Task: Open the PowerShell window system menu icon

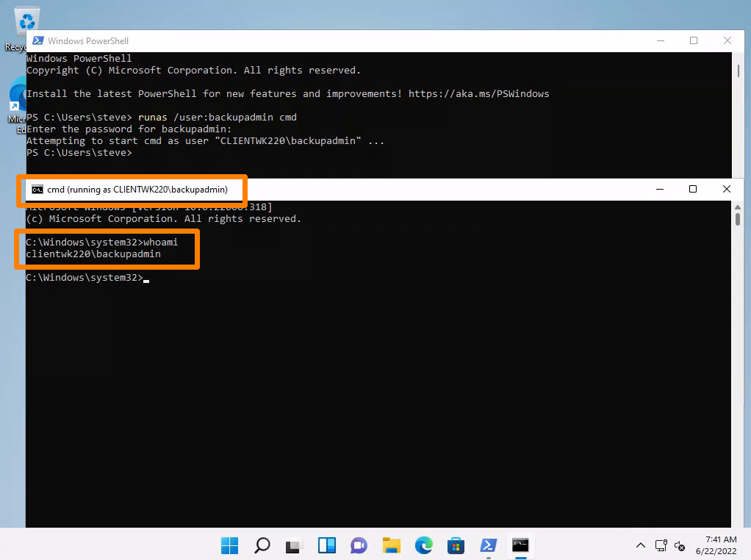Action: click(37, 41)
